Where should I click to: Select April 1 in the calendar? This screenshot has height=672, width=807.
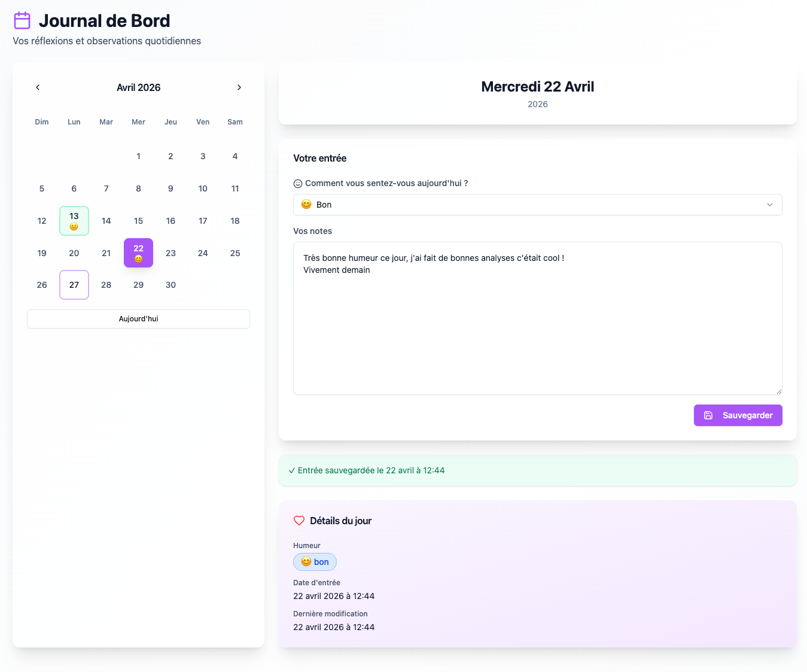pos(139,156)
